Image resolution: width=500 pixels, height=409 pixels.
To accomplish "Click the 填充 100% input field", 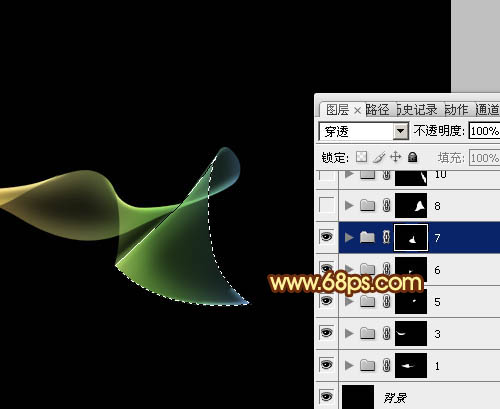I will click(x=484, y=157).
